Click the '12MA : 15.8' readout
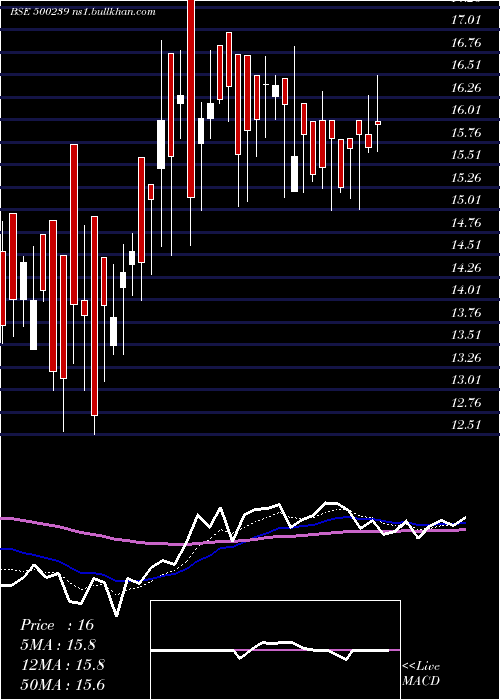This screenshot has height=700, width=500. click(62, 665)
